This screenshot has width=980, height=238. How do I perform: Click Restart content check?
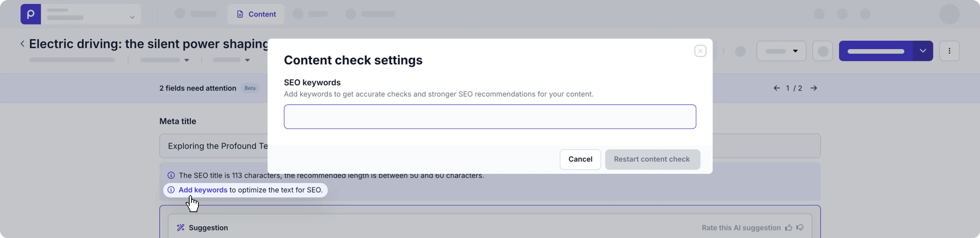coord(652,159)
